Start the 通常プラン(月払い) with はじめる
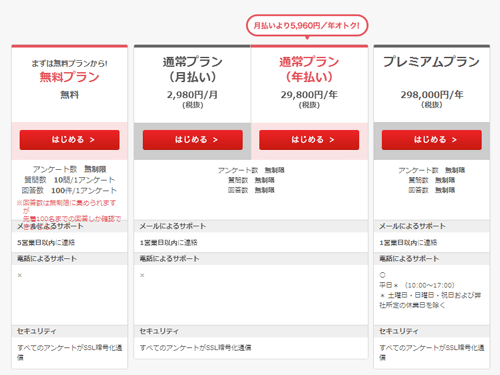Screen dimensions: 500x375 193,140
